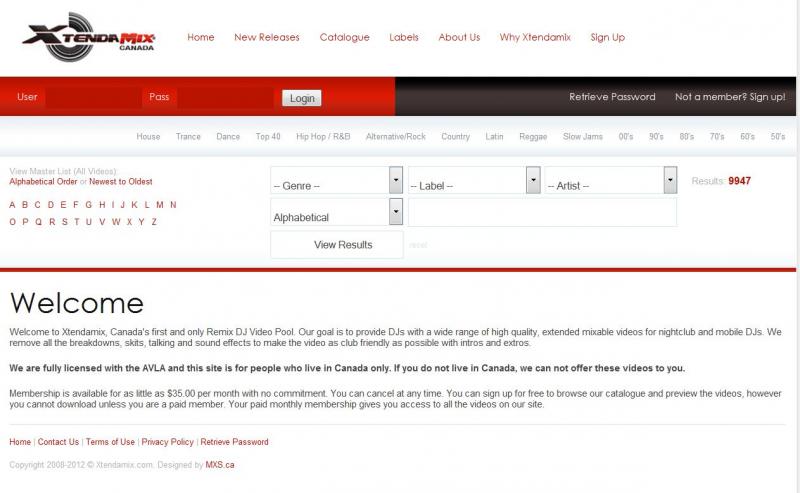Viewport: 800px width, 493px height.
Task: Click the Login button
Action: (x=302, y=98)
